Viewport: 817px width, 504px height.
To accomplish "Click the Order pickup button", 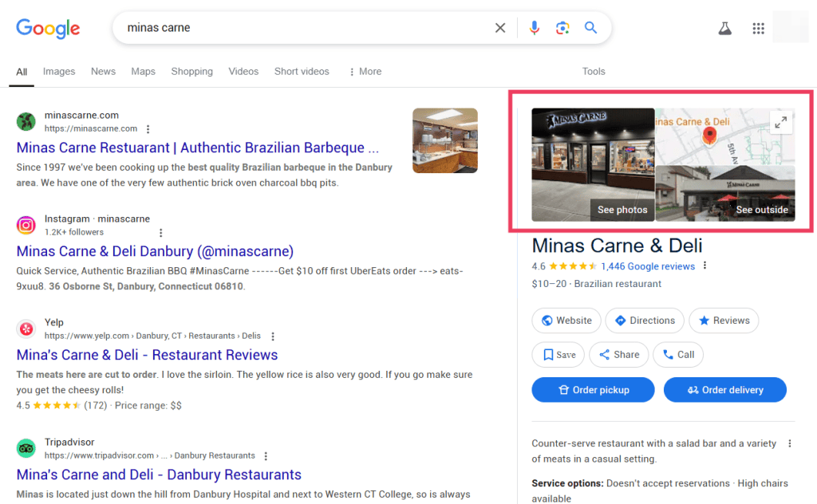I will pos(593,389).
